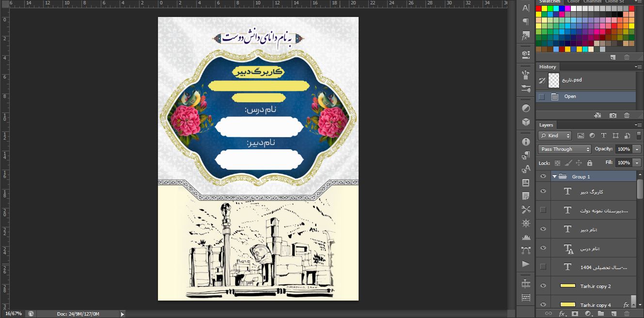Open the Timeline panel icon

[526, 284]
